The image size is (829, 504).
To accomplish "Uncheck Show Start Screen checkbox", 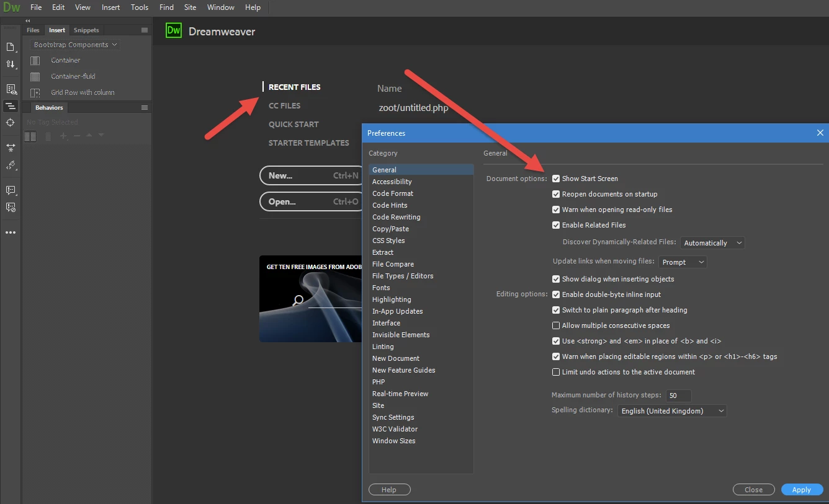I will point(556,179).
